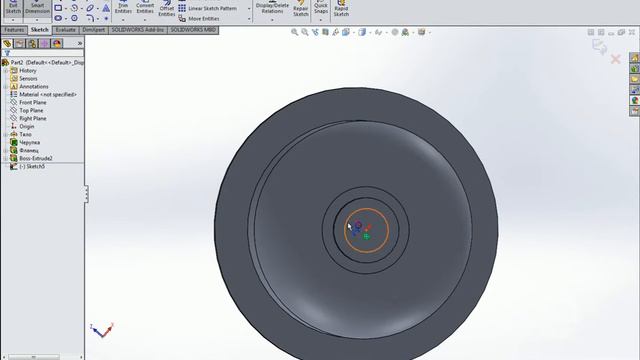Open View Orientation icon

(x=346, y=32)
